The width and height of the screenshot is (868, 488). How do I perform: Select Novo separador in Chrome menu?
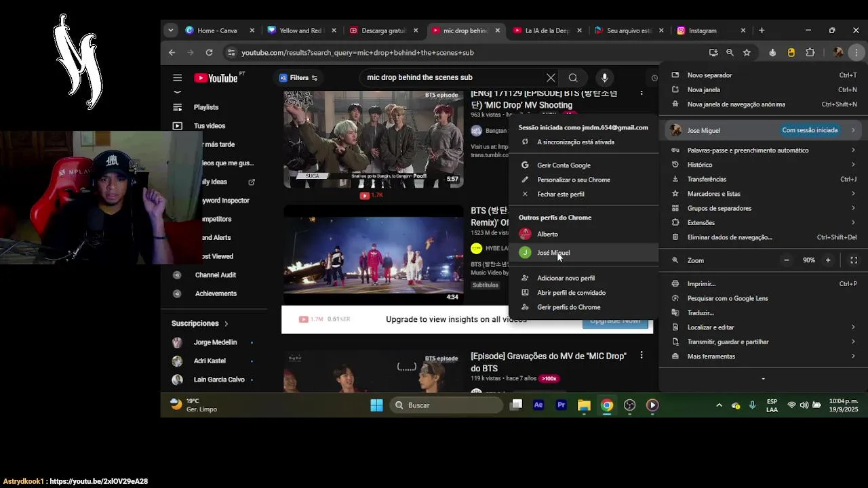click(x=763, y=75)
